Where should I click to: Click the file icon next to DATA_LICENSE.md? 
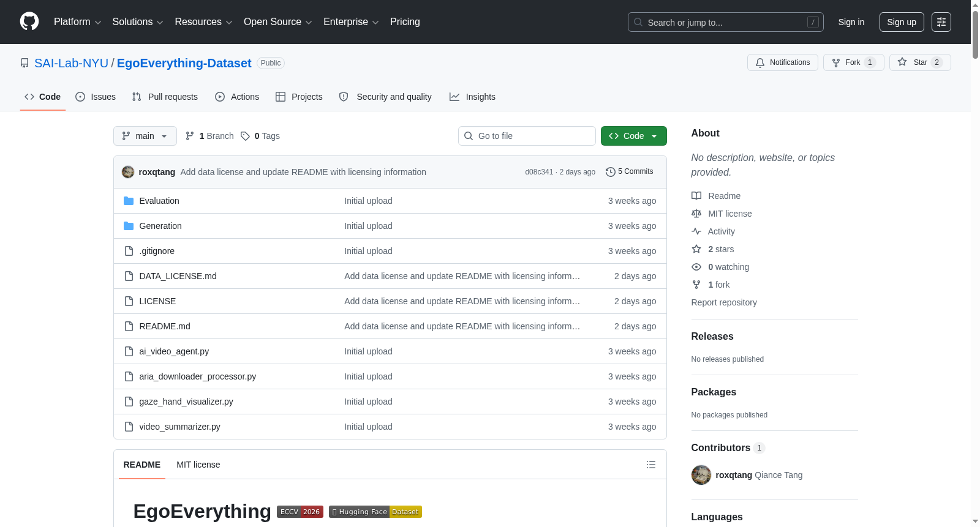pos(129,276)
